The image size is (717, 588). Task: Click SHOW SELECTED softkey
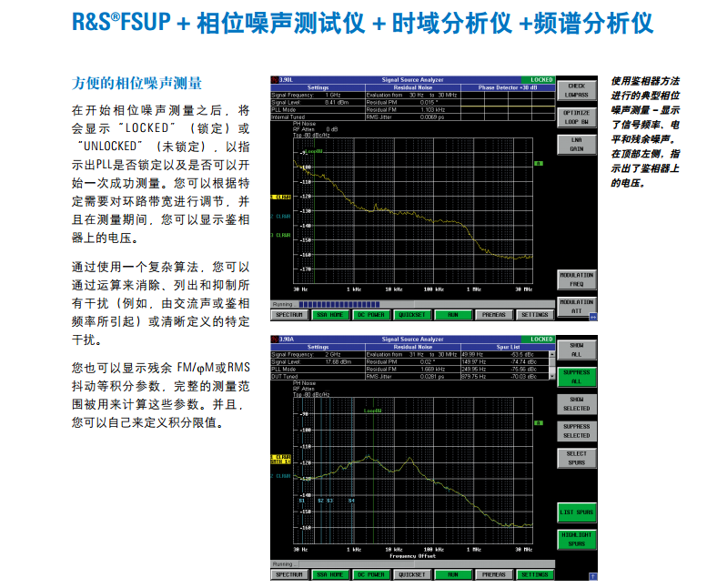tap(577, 404)
